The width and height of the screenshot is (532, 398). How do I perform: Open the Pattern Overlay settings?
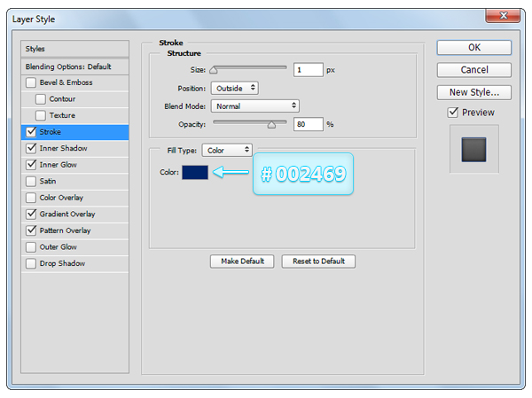65,230
